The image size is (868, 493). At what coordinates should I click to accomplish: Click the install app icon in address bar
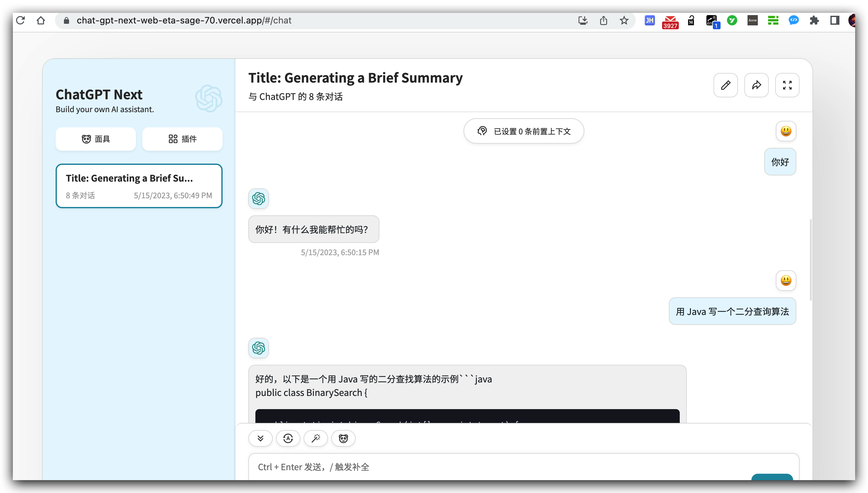click(582, 20)
